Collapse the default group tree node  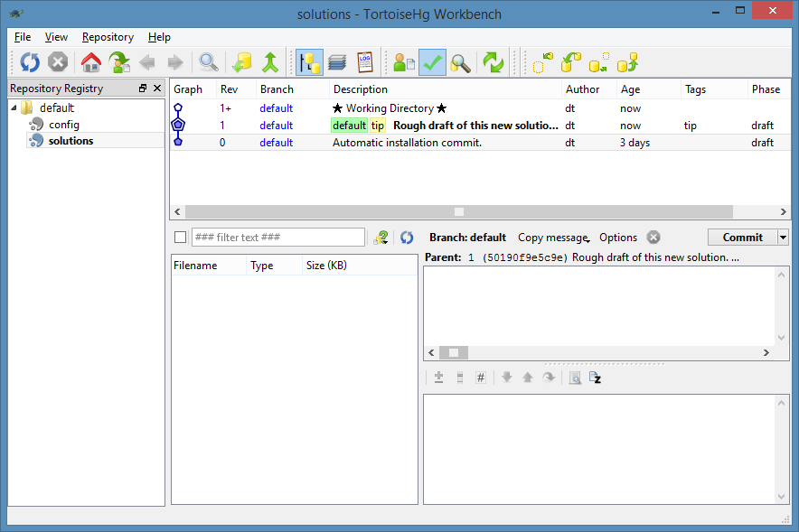pos(14,107)
